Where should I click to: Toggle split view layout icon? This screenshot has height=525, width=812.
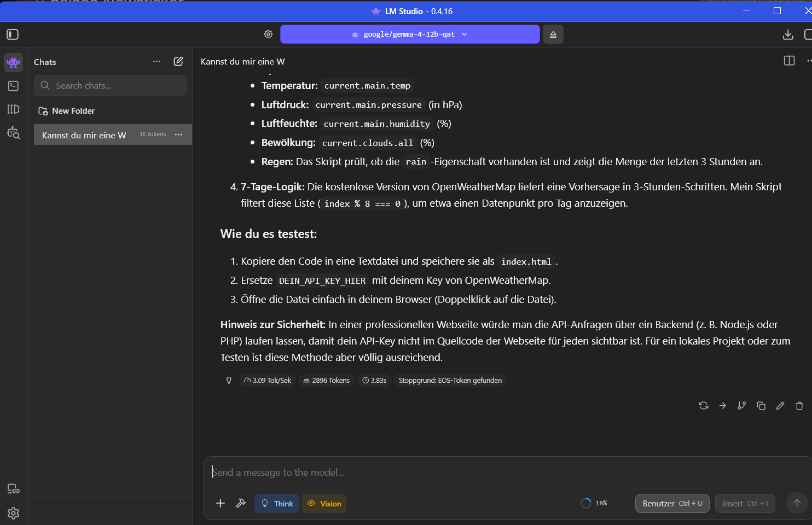789,61
